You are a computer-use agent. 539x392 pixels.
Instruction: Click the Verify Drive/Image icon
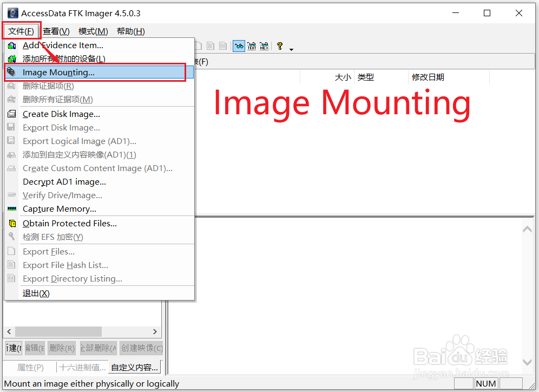coord(12,194)
